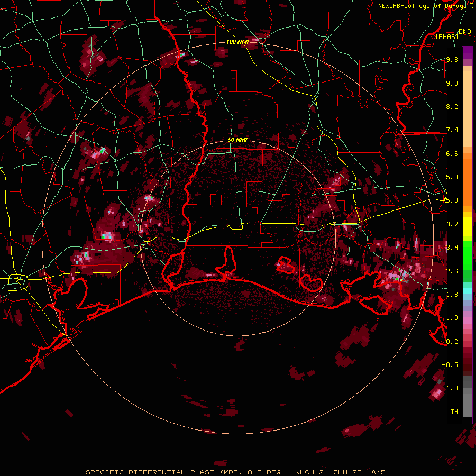This screenshot has height=476, width=476.
Task: Click the 1.8 value on the color scale
Action: coord(452,295)
